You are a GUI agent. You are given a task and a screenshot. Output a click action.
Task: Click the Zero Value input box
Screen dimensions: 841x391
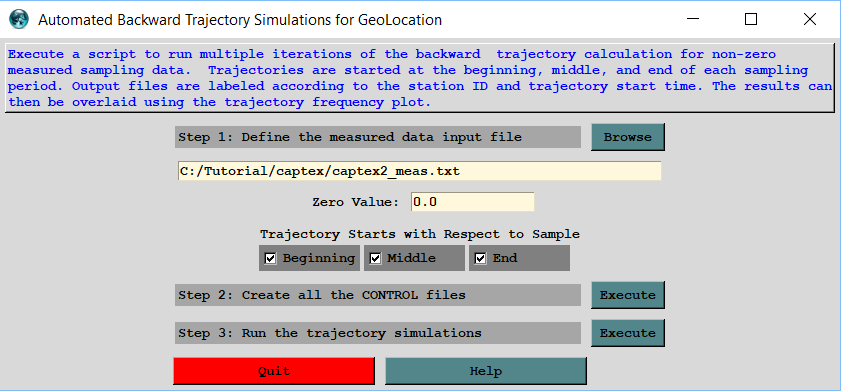pos(473,202)
